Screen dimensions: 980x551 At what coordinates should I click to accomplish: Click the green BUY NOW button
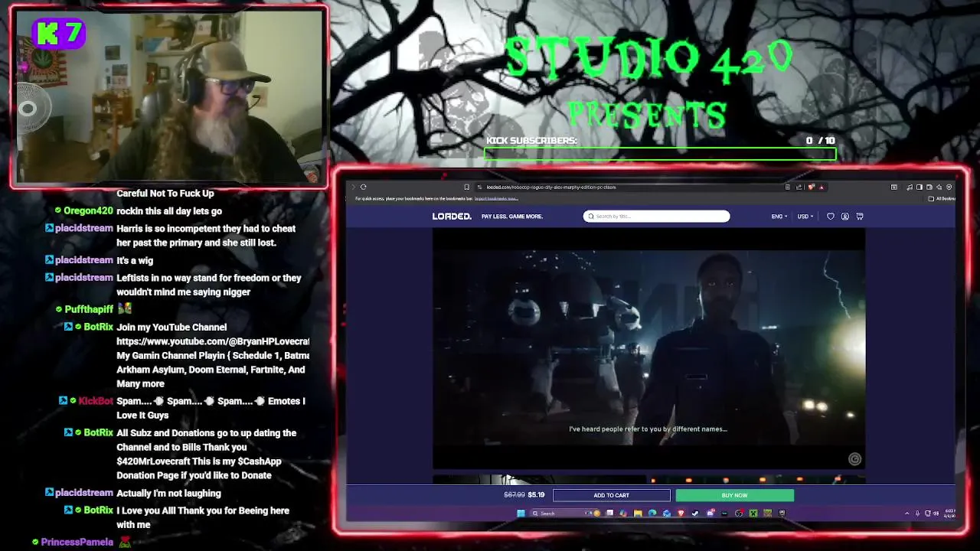pyautogui.click(x=734, y=495)
